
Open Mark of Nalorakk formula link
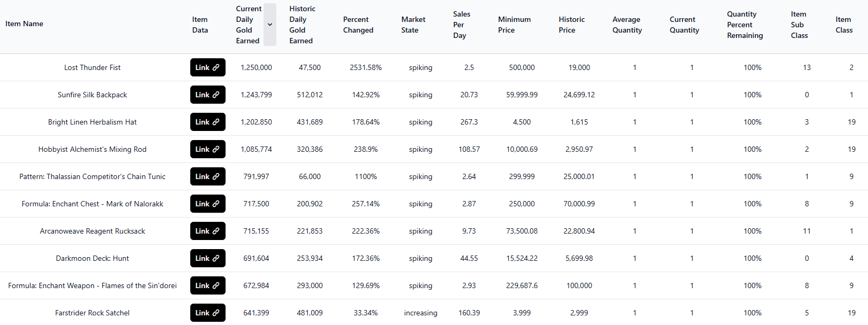207,204
